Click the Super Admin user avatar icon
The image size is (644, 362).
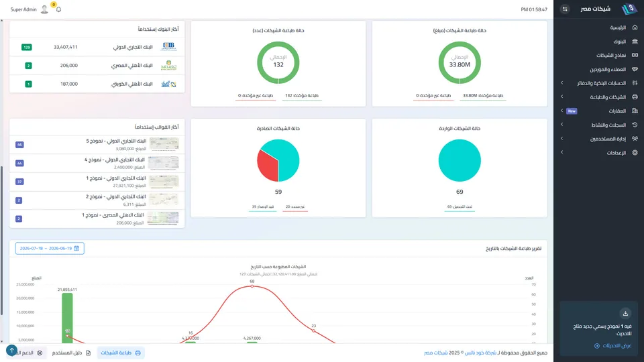coord(44,9)
